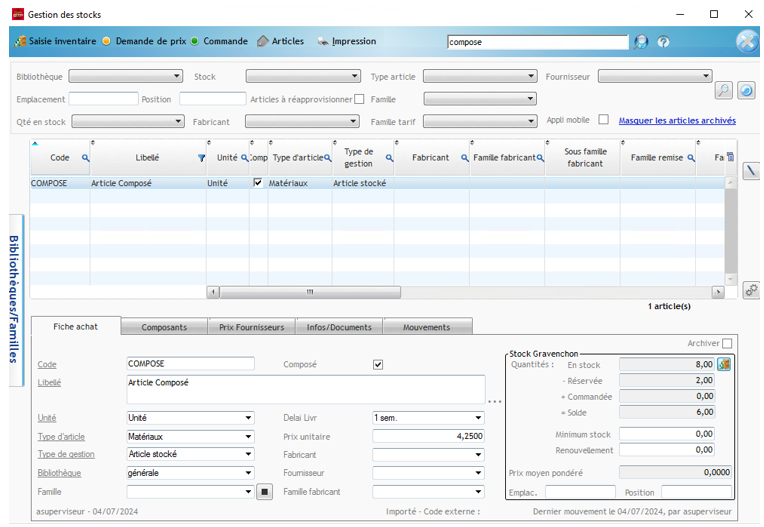
Task: Open the Bibliothèques/Familles side panel tab
Action: click(15, 300)
